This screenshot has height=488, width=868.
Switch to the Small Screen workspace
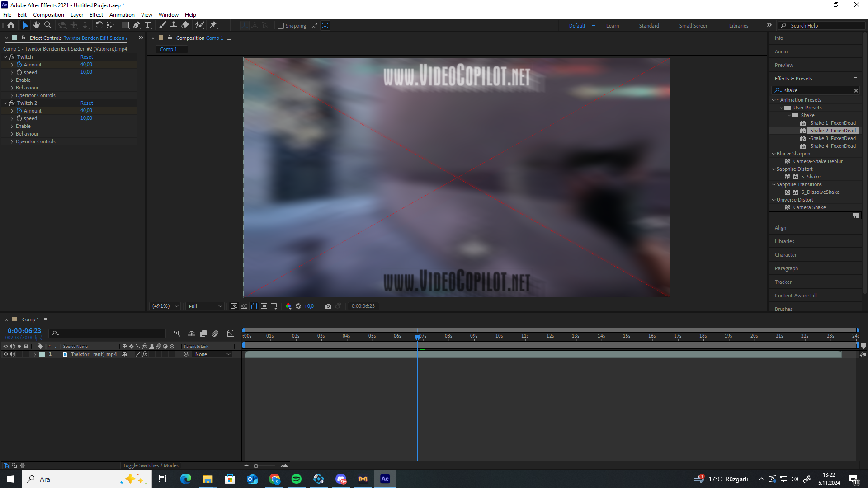coord(693,26)
